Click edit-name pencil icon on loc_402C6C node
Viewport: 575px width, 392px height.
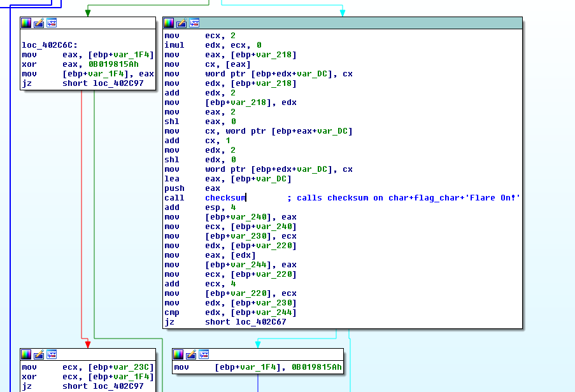point(39,24)
